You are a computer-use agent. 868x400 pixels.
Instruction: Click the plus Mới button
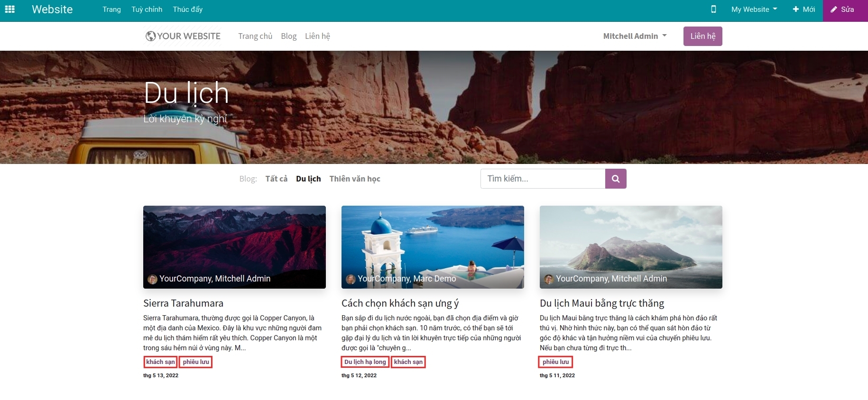click(x=803, y=9)
